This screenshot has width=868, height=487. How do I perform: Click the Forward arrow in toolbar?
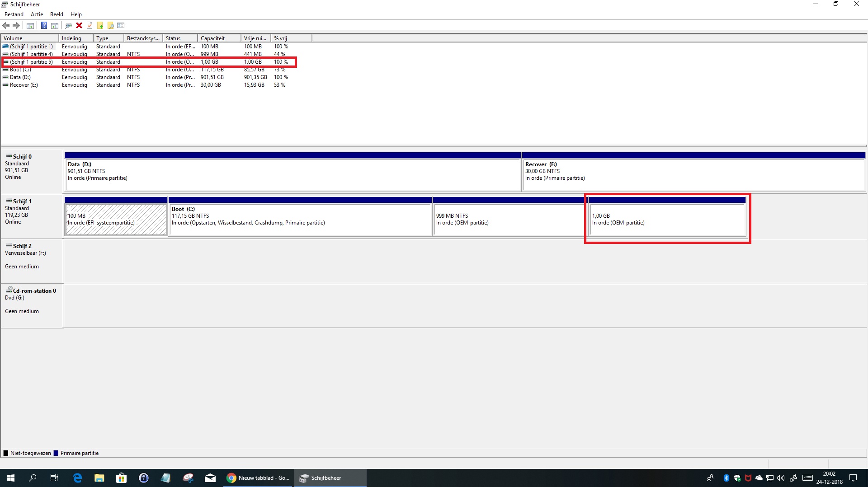(x=16, y=25)
